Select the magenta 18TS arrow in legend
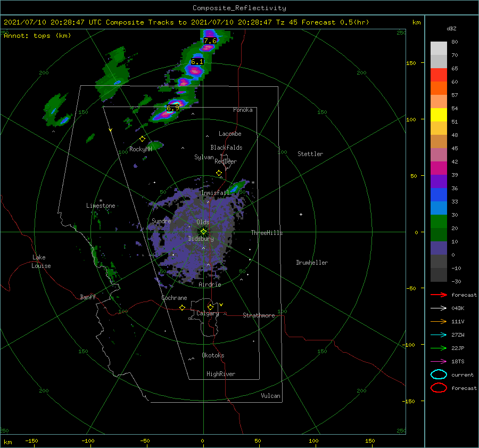 [439, 362]
